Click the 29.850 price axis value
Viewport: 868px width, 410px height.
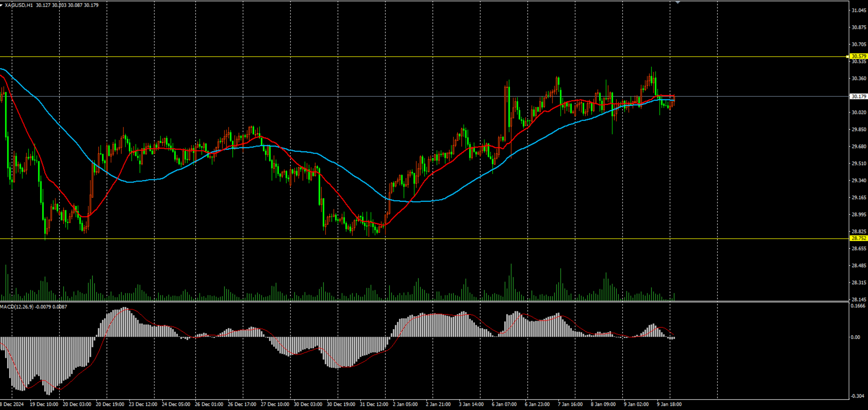859,130
